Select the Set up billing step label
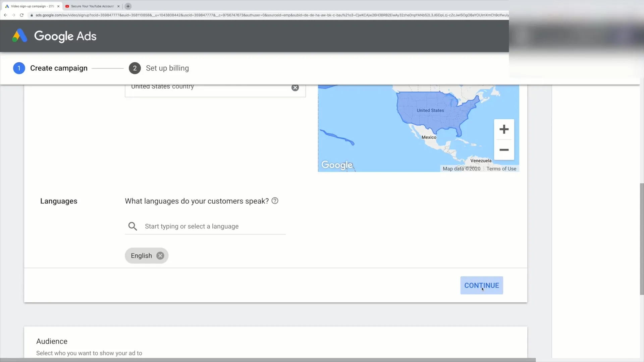 [x=167, y=68]
